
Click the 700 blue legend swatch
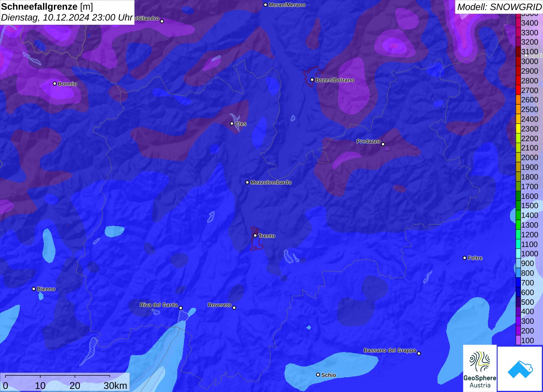[x=518, y=283]
